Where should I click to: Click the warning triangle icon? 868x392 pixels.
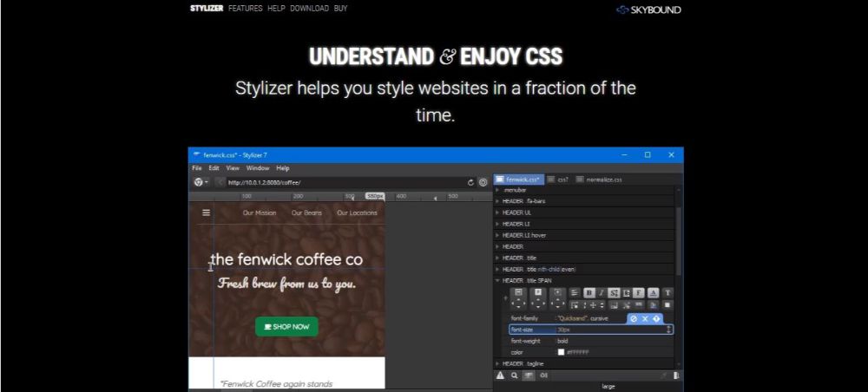[x=500, y=376]
